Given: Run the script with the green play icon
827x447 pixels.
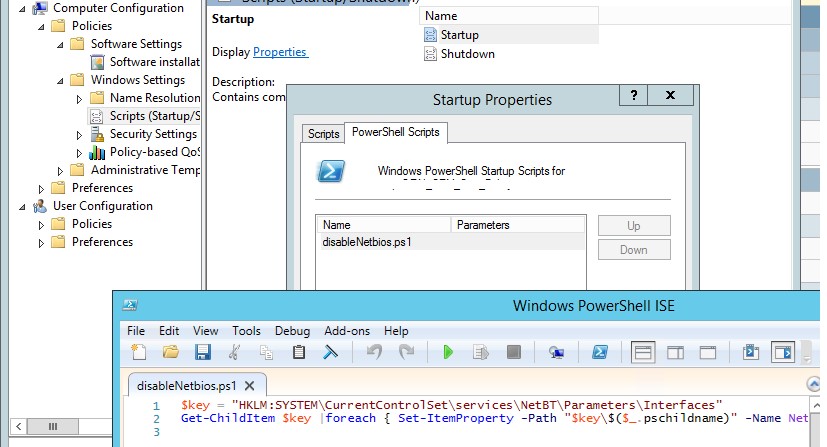Looking at the screenshot, I should point(448,352).
